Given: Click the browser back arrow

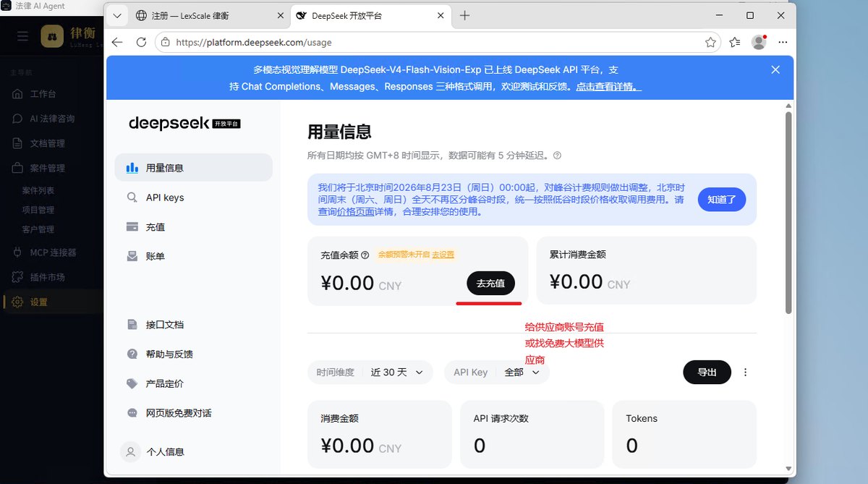Looking at the screenshot, I should pyautogui.click(x=117, y=43).
